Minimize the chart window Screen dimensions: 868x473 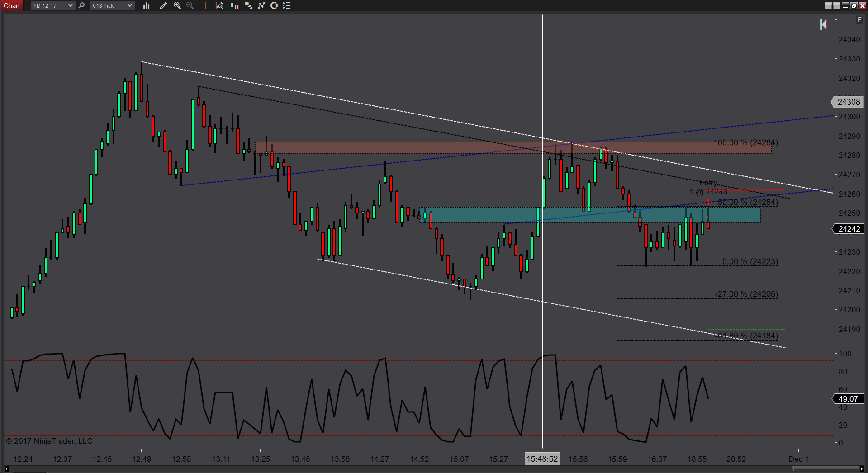845,6
